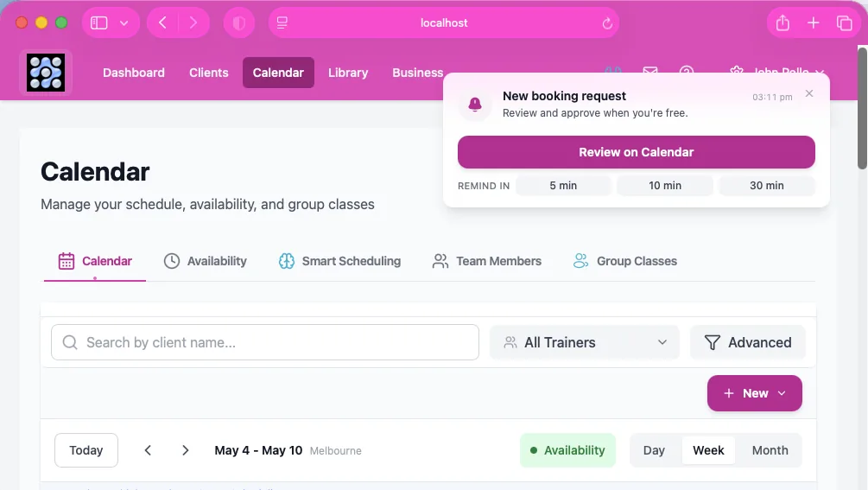Remind me in 5 min
Viewport: 868px width, 490px height.
tap(563, 186)
